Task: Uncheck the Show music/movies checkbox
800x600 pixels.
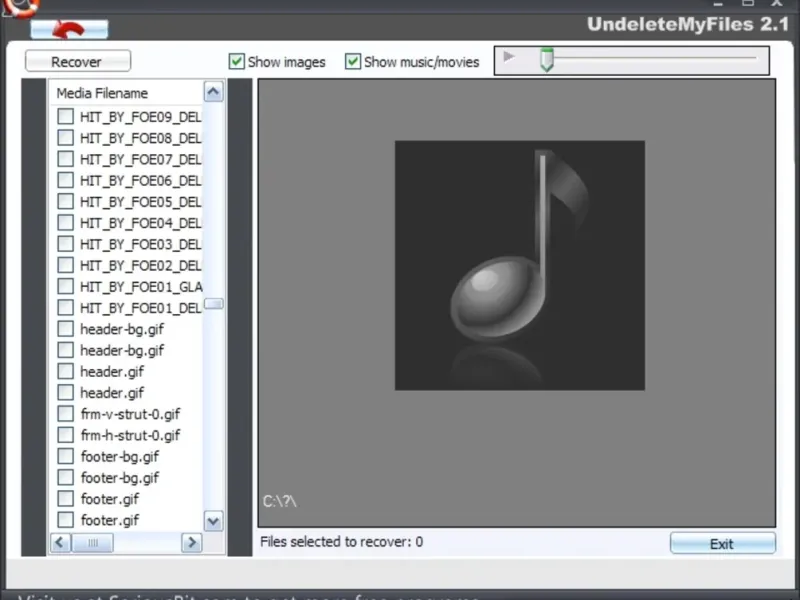Action: [x=353, y=62]
